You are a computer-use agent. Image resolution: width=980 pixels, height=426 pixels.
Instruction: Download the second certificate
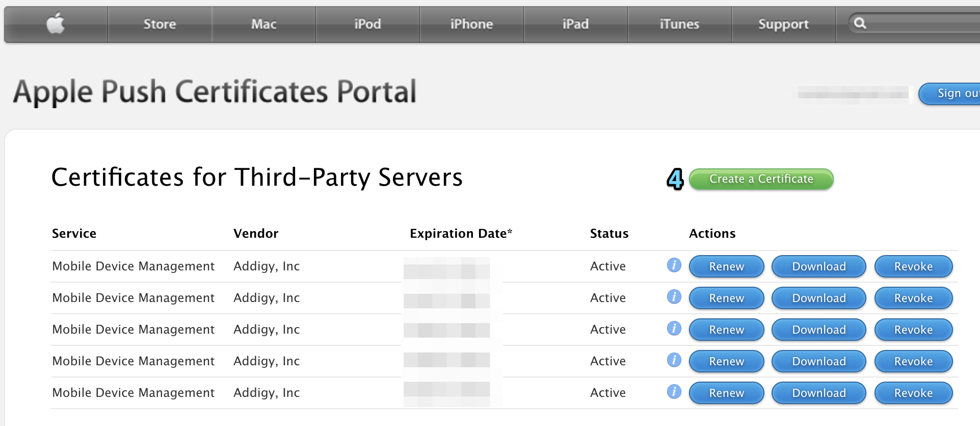[818, 298]
